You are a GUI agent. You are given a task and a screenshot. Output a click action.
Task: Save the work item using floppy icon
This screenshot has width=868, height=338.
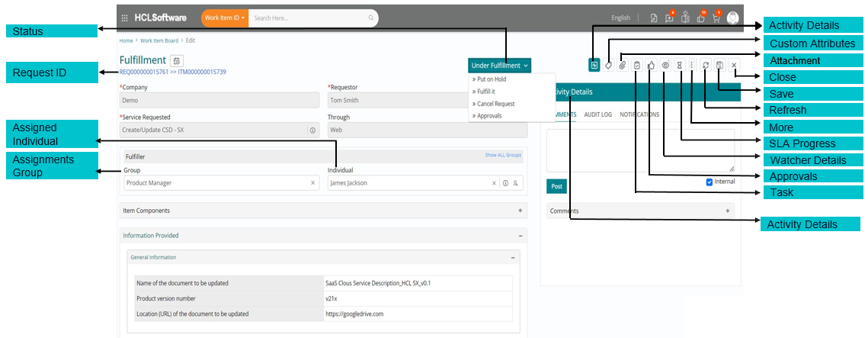[719, 66]
